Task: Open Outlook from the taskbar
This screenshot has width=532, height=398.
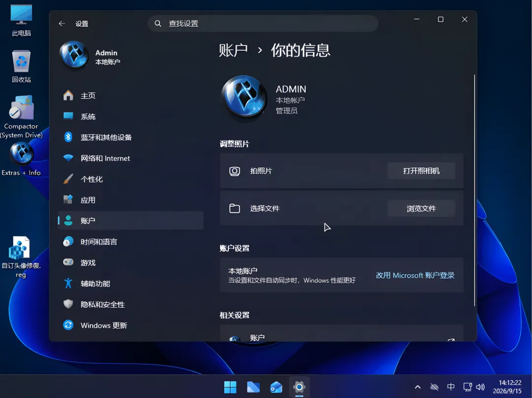Action: point(276,387)
